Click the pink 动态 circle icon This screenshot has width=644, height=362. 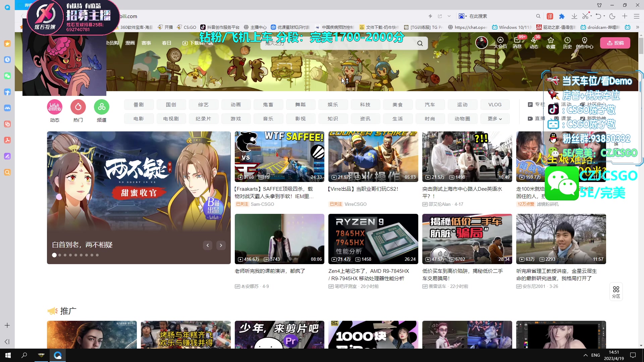(55, 107)
